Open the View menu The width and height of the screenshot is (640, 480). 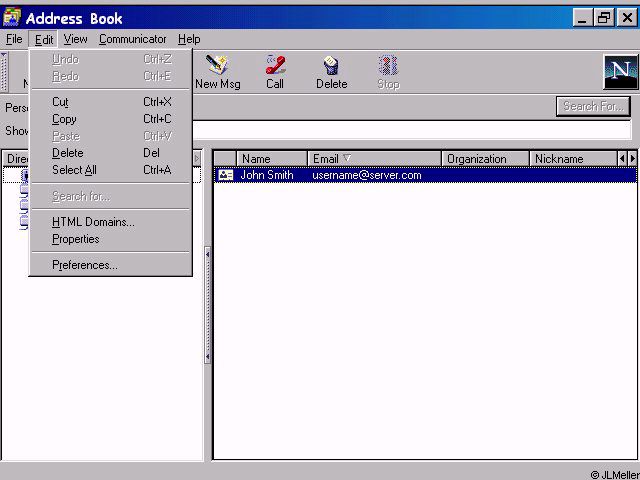tap(75, 39)
